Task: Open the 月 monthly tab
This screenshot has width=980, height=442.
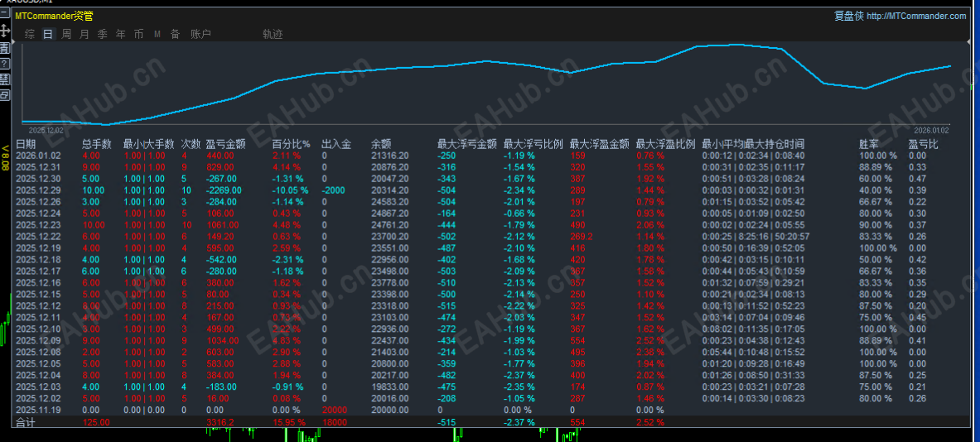Action: pos(84,34)
